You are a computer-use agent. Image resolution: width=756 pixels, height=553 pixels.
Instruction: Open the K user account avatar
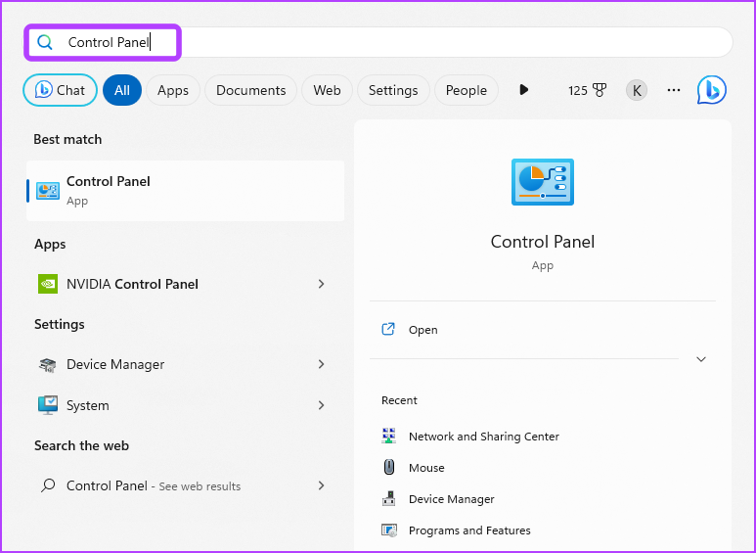(637, 90)
